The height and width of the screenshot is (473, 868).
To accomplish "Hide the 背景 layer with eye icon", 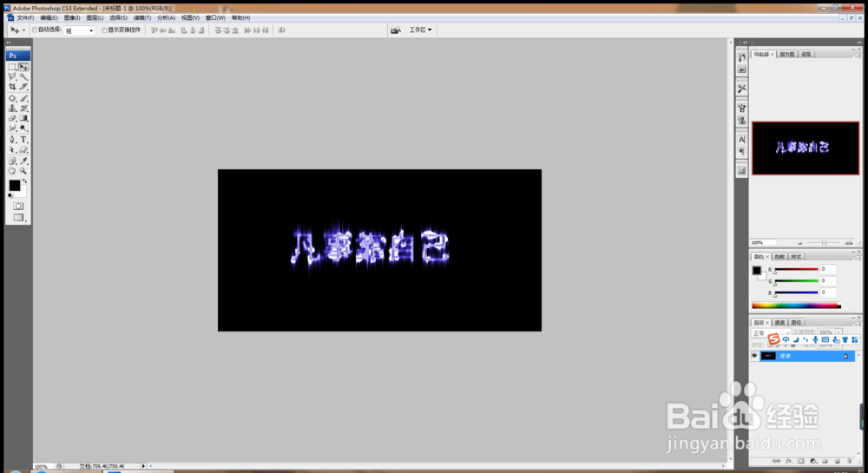I will (x=754, y=356).
